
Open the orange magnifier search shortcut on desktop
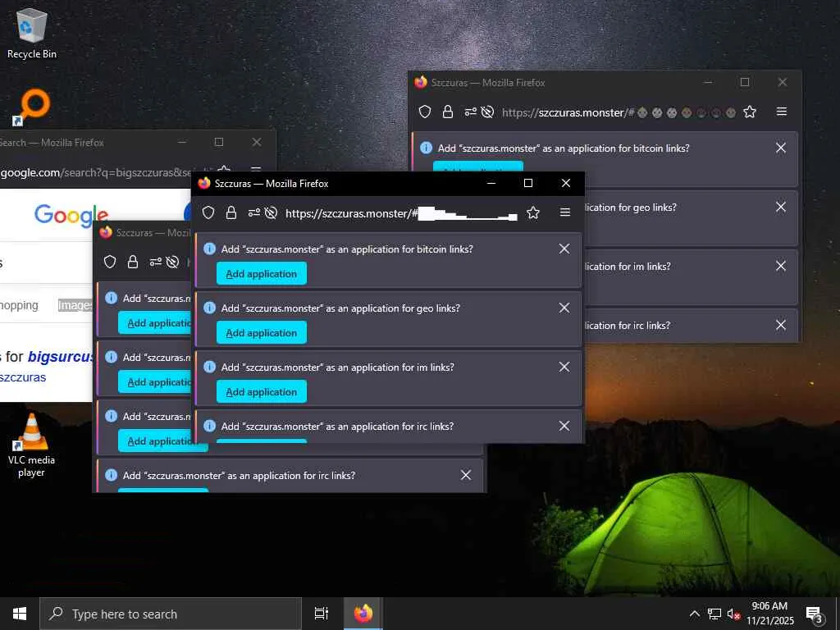click(x=32, y=107)
